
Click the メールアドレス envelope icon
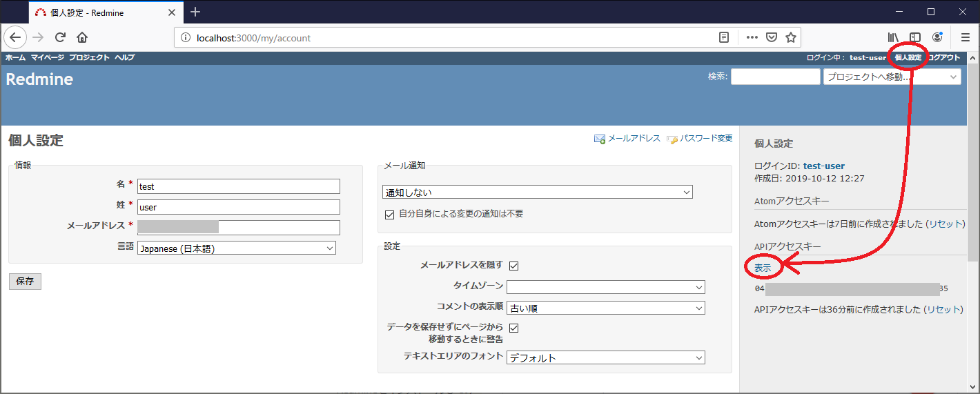pos(600,139)
